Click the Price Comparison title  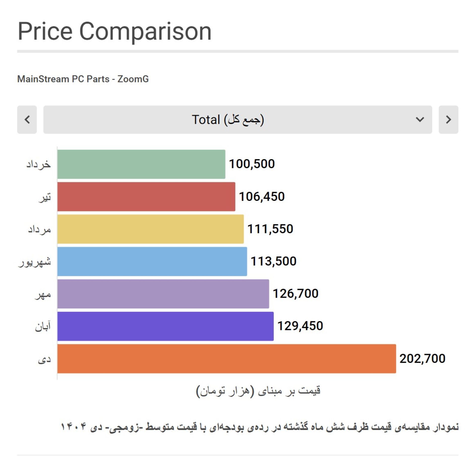point(114,31)
